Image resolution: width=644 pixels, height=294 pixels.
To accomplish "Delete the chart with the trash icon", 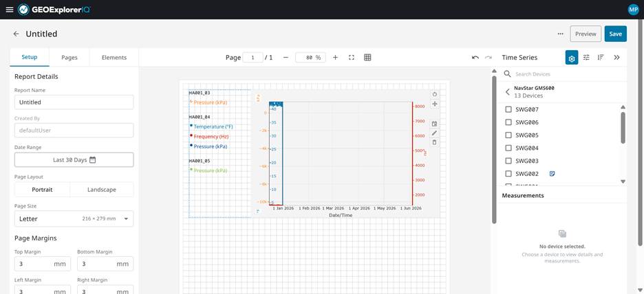I will (x=435, y=142).
